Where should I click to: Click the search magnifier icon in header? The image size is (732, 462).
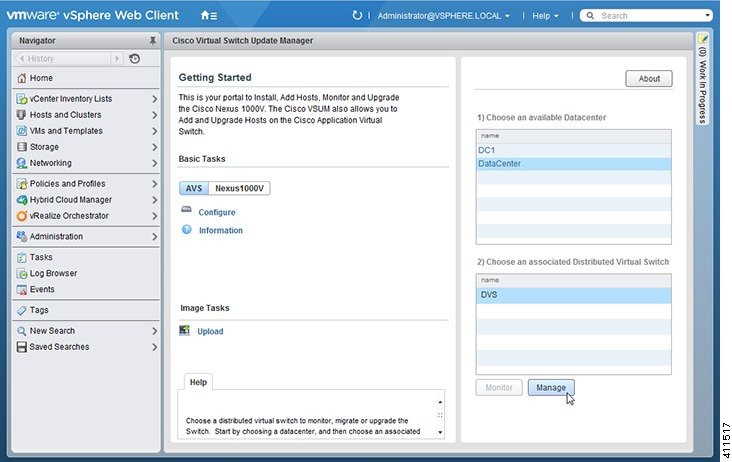(590, 15)
